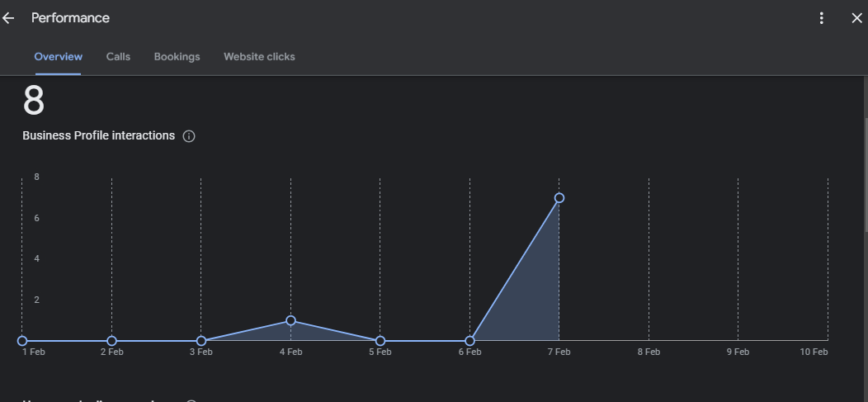Viewport: 868px width, 402px height.
Task: Select the Bookings tab
Action: [x=177, y=57]
